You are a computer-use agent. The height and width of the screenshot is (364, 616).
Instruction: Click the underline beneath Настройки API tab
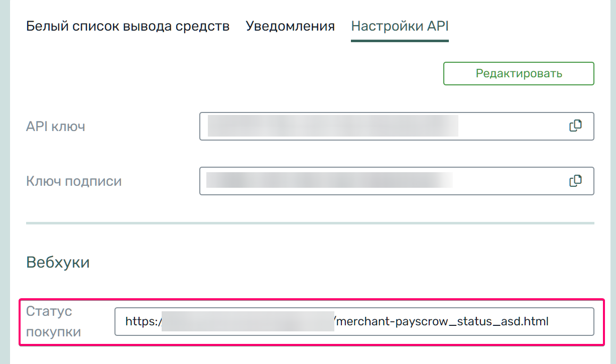pos(400,41)
